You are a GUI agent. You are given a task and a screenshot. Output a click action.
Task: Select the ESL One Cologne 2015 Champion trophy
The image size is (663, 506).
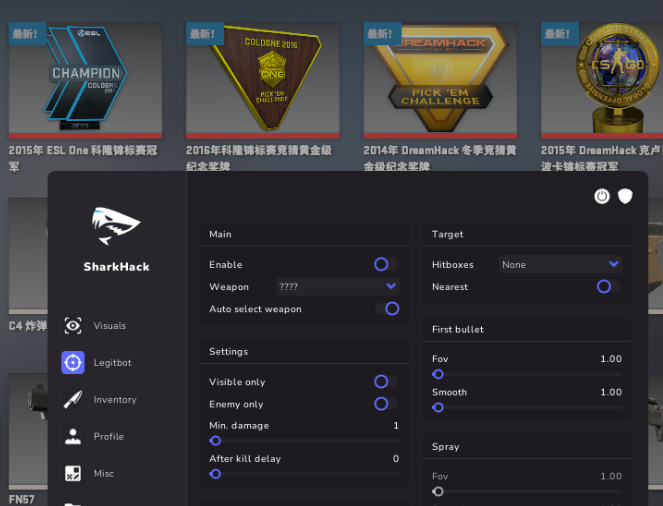coord(85,79)
